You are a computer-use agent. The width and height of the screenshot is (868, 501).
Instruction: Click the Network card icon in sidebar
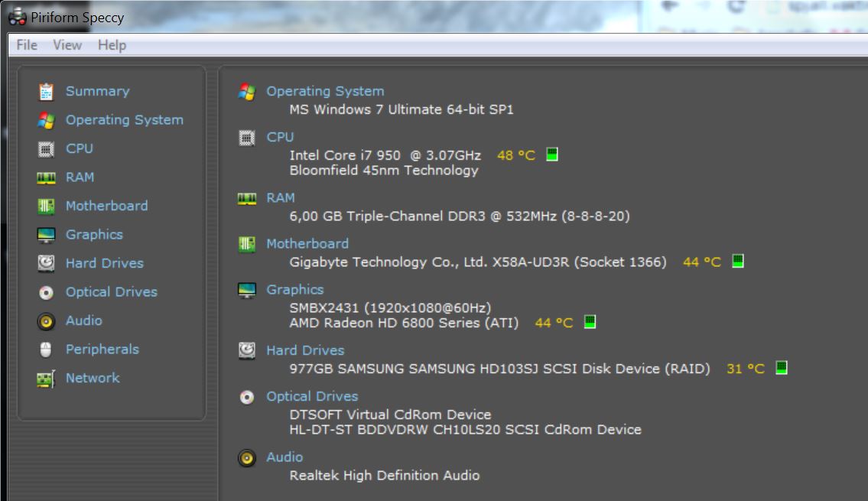tap(46, 379)
